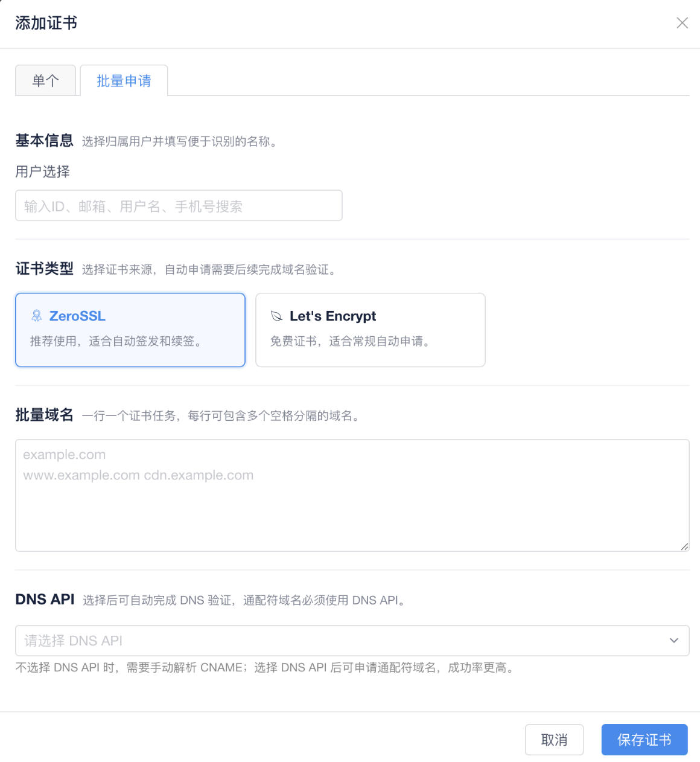Select the ZeroSSL certificate type card
The image size is (700, 762).
(130, 330)
